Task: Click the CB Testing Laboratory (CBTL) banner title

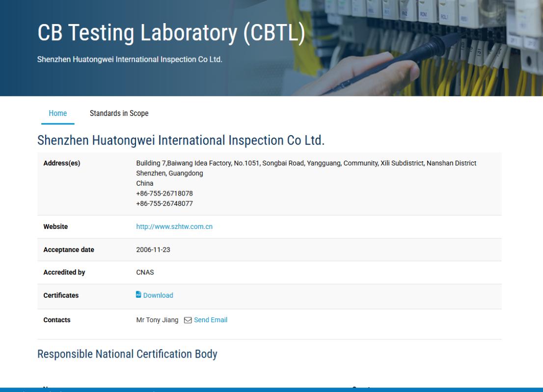Action: (x=171, y=33)
